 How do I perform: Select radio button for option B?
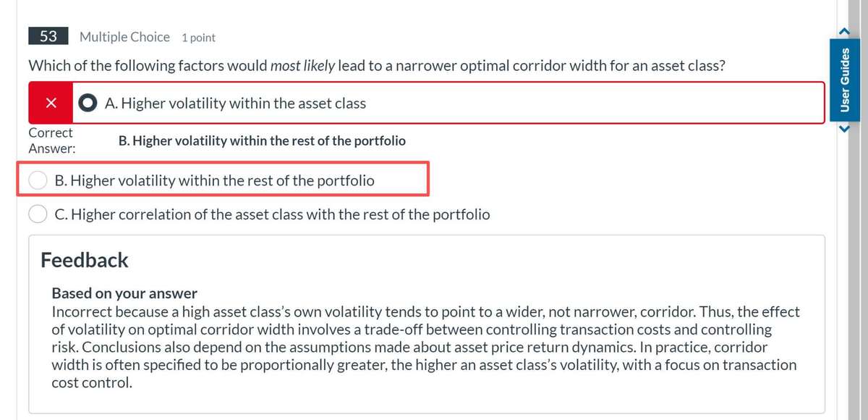38,180
